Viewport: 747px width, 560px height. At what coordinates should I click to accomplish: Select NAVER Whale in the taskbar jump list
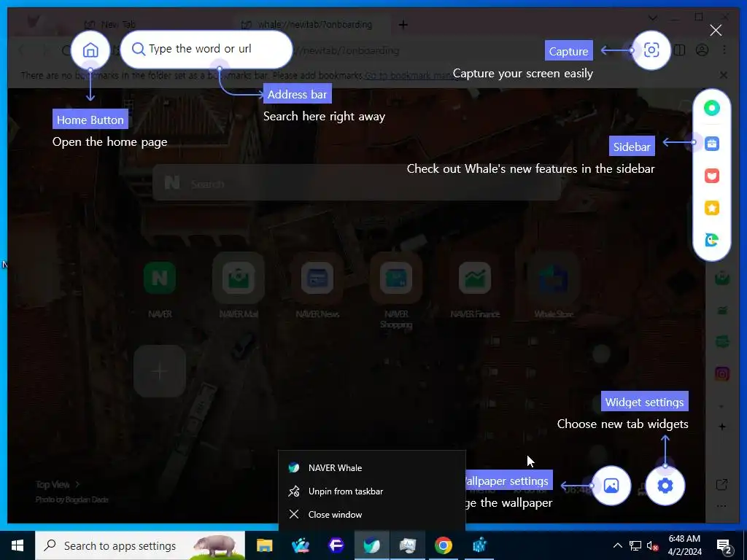(x=371, y=467)
